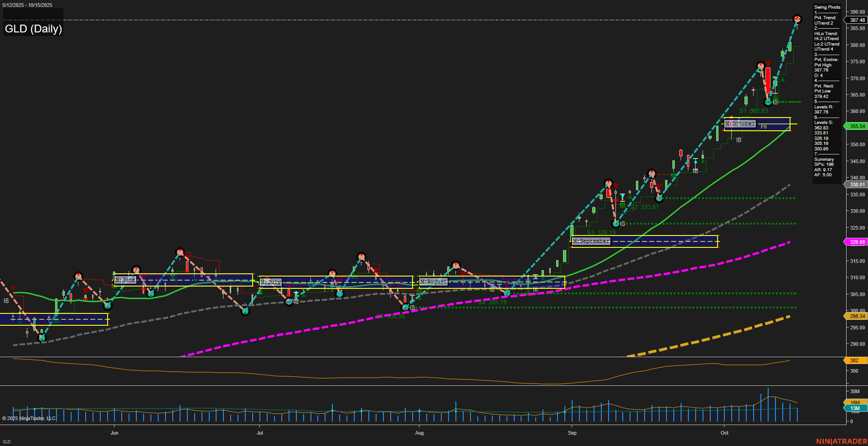The width and height of the screenshot is (868, 446).
Task: Click the teal swing low marker near S3: 326.19
Action: (616, 223)
